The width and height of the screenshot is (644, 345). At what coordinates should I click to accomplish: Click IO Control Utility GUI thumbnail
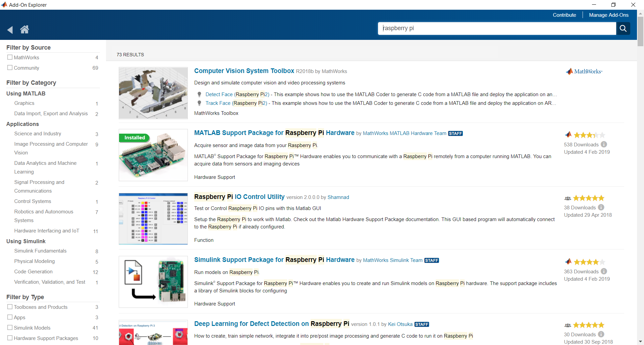pos(153,219)
